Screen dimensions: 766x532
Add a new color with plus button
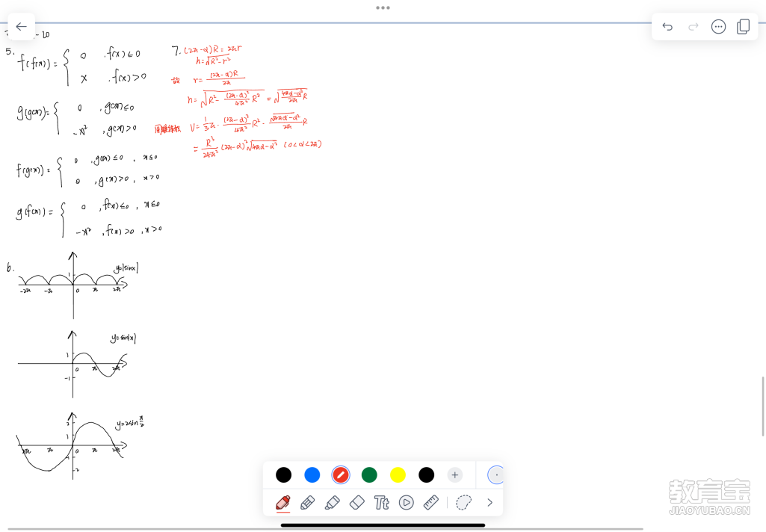[x=454, y=474]
